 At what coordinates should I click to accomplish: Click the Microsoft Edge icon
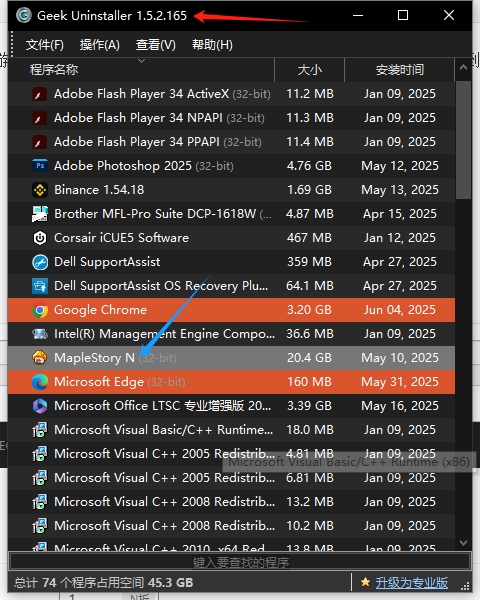40,382
